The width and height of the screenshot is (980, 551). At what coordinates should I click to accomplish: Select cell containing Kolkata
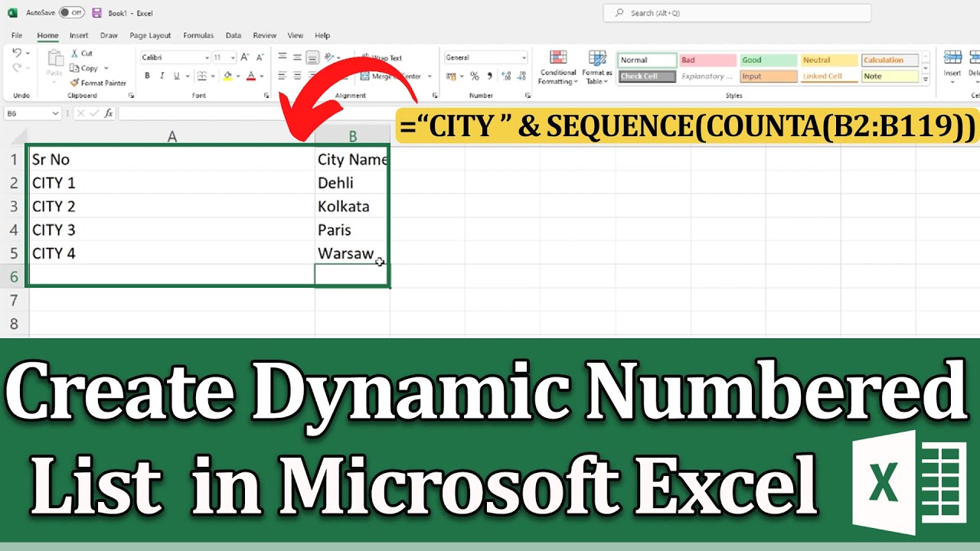tap(352, 207)
